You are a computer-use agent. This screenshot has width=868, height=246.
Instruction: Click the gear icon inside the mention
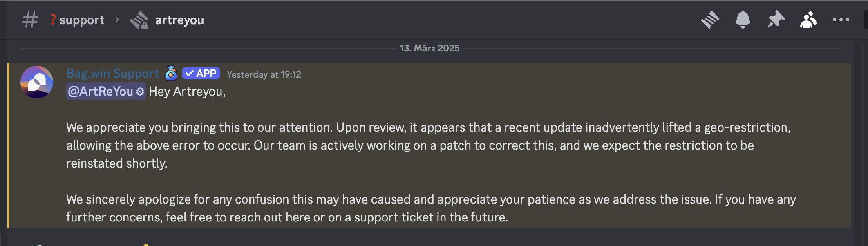pos(140,92)
